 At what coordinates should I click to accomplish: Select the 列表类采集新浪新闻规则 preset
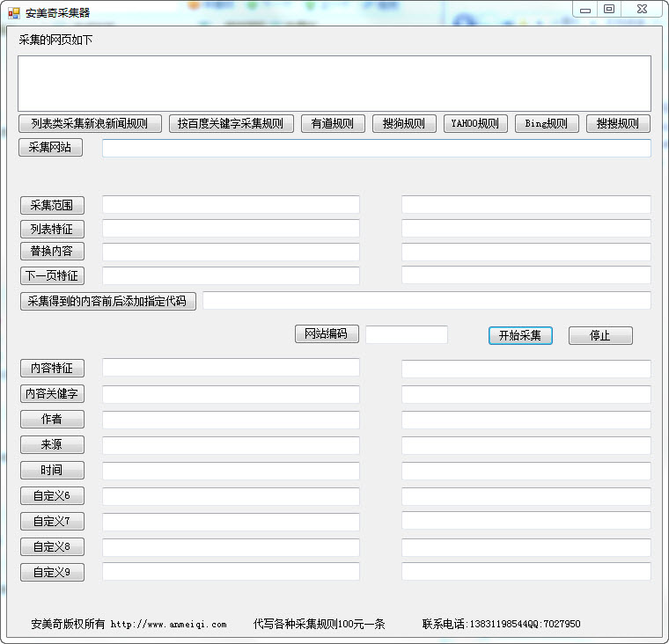pyautogui.click(x=90, y=123)
